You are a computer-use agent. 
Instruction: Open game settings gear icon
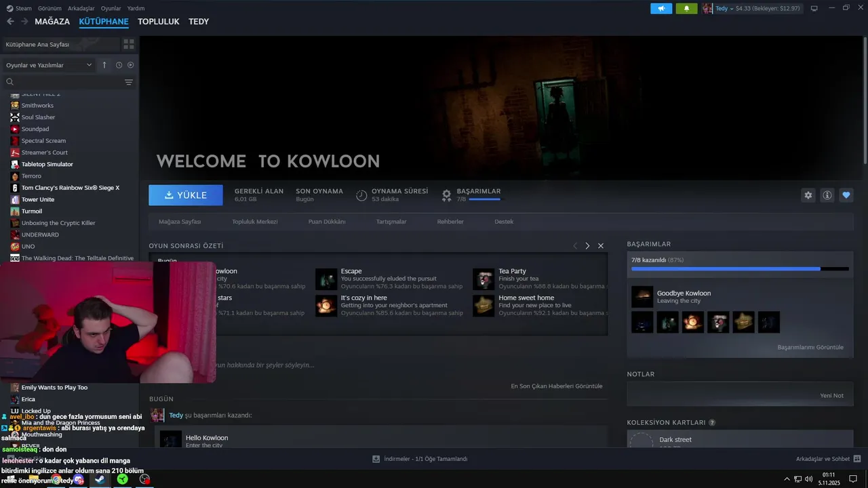pos(808,195)
